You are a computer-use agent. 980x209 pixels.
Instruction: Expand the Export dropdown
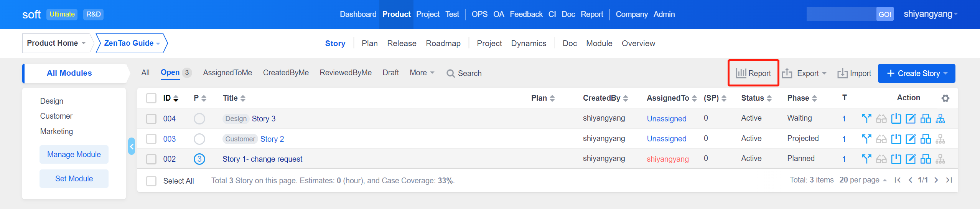pyautogui.click(x=804, y=73)
